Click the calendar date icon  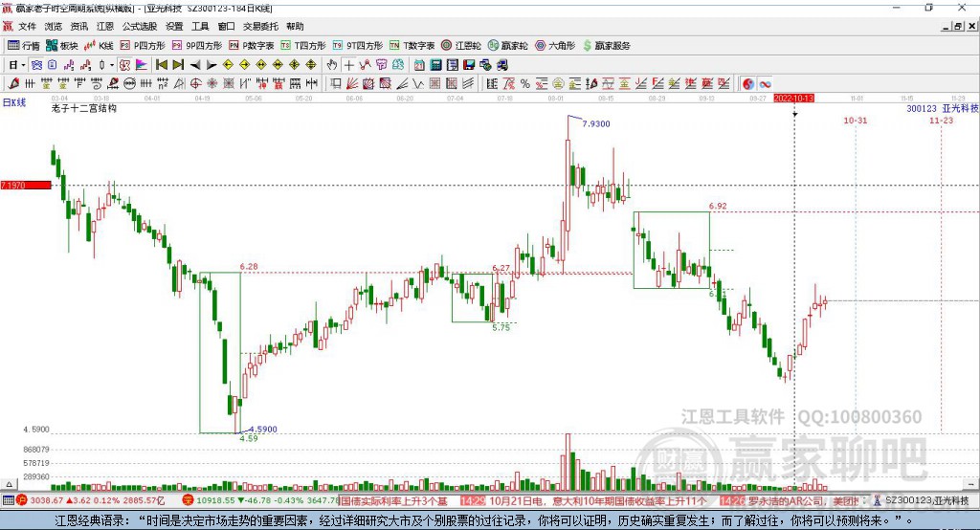(419, 65)
